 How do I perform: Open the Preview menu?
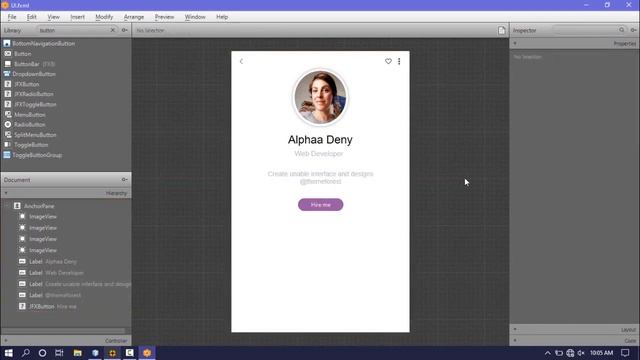click(x=164, y=17)
